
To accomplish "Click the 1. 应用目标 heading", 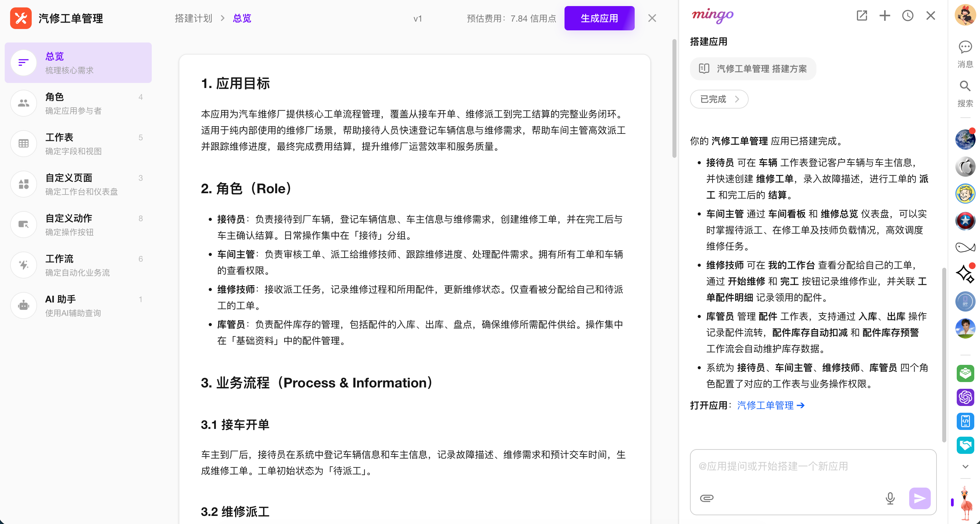I will [235, 83].
